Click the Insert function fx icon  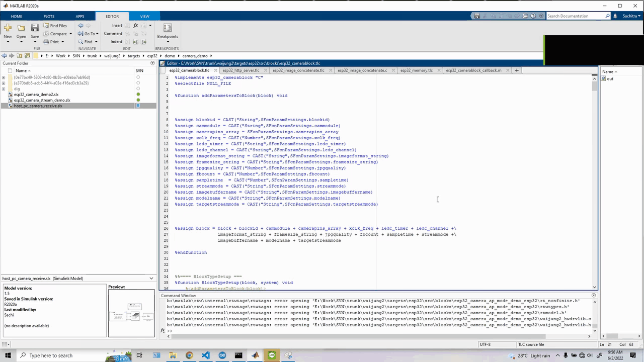click(x=135, y=26)
